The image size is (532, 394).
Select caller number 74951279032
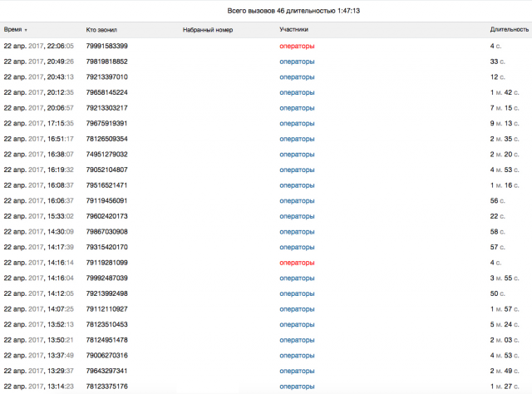[107, 154]
